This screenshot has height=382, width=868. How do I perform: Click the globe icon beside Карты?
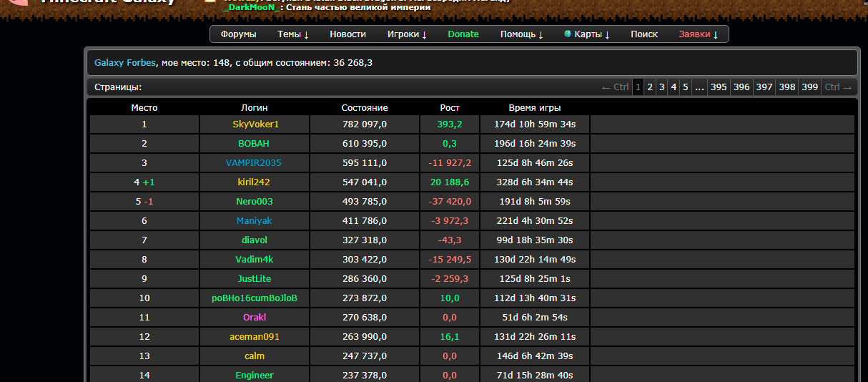click(x=568, y=34)
